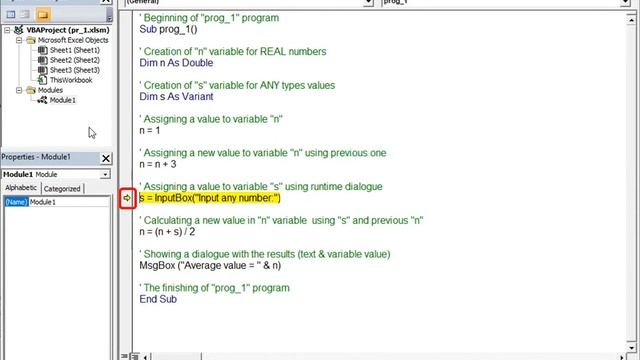The image size is (640, 360).
Task: Click the 'Dim n As Double' line
Action: pyautogui.click(x=176, y=63)
